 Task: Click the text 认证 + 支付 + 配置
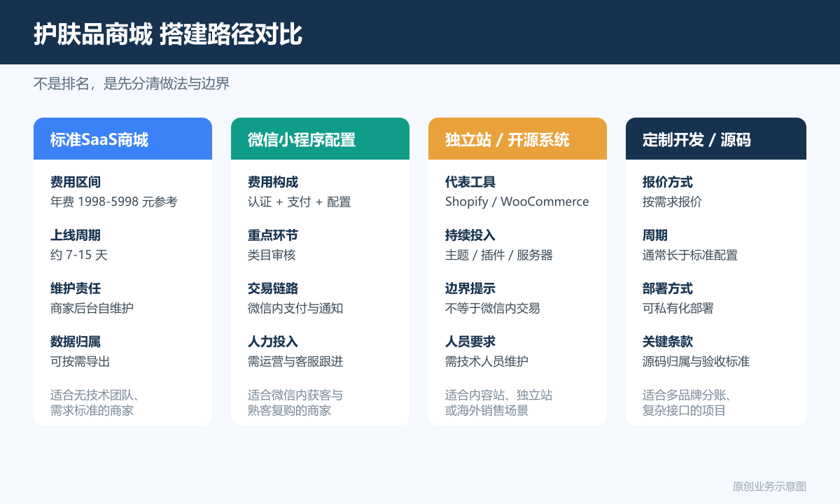click(x=300, y=202)
